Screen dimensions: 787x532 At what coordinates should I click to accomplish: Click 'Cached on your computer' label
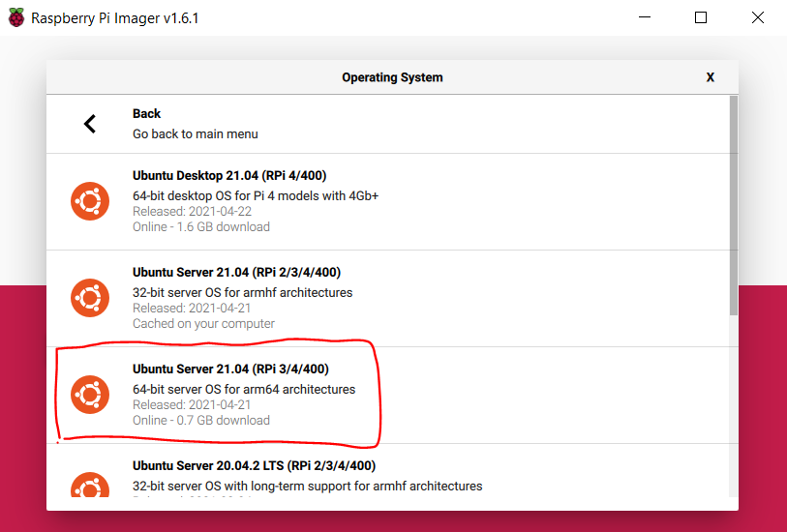(203, 323)
